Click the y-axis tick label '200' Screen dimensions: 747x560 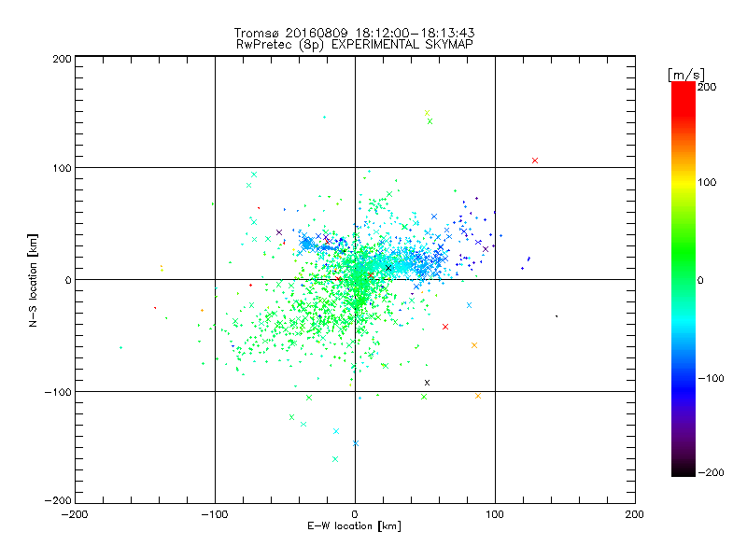click(62, 59)
